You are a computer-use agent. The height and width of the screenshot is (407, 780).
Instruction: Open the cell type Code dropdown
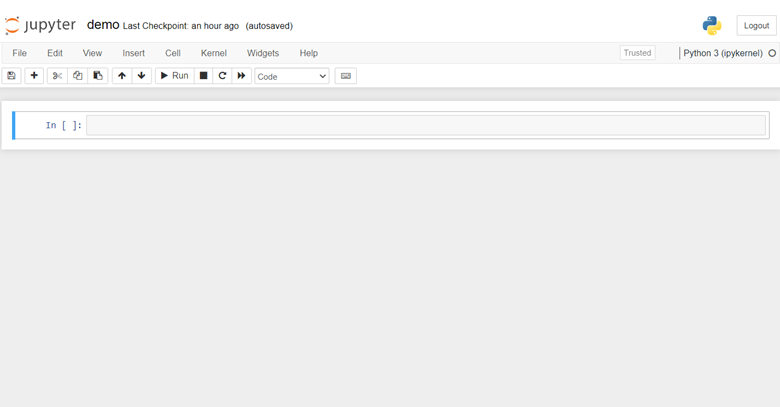(292, 76)
